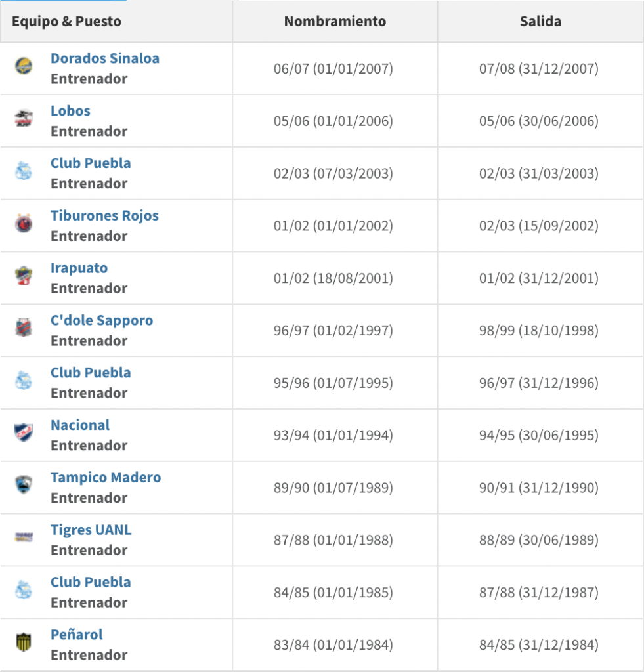Click the Peñarol striped crest icon
The width and height of the screenshot is (644, 672).
pyautogui.click(x=24, y=642)
